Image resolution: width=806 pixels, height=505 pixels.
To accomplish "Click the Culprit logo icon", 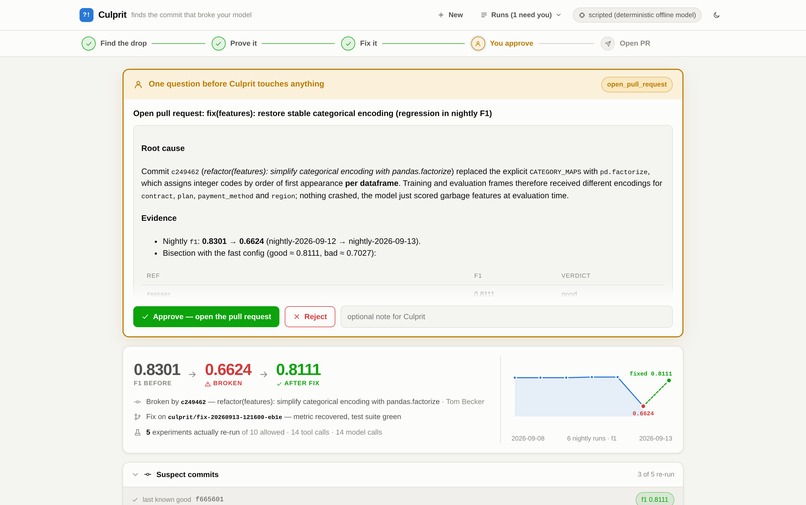I will click(86, 15).
